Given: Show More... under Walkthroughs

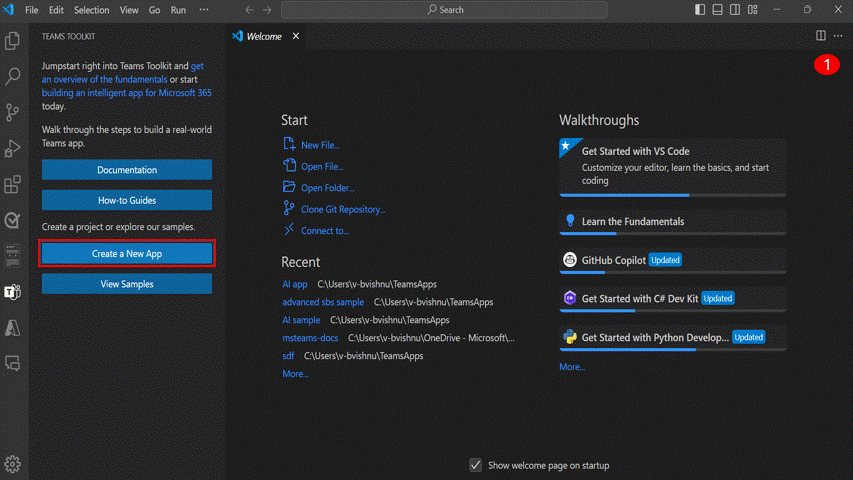Looking at the screenshot, I should (x=572, y=367).
